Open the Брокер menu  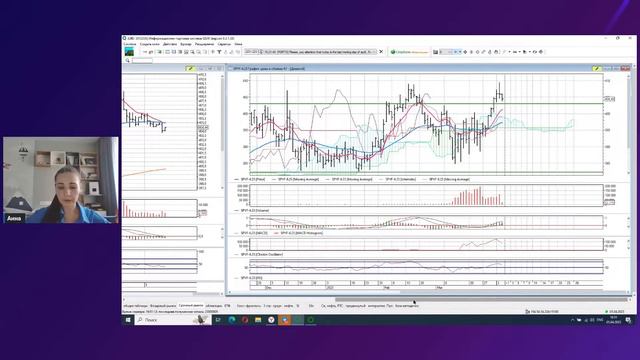pos(186,44)
